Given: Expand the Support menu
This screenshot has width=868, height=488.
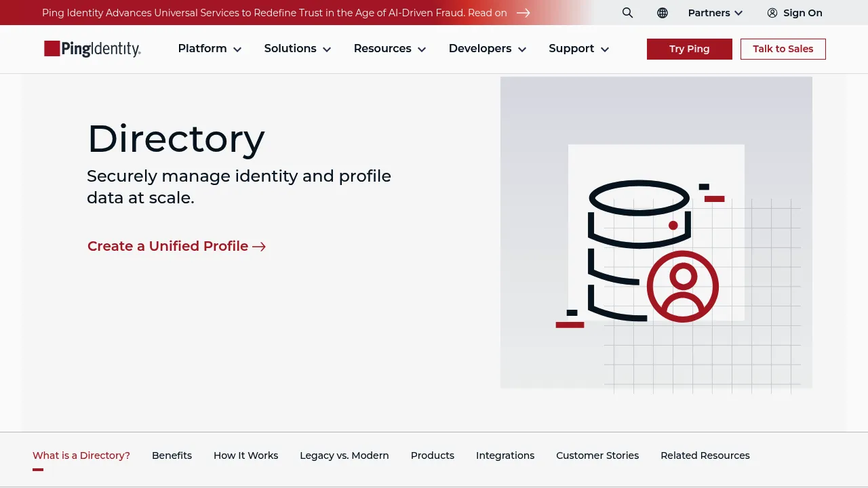Looking at the screenshot, I should [579, 49].
